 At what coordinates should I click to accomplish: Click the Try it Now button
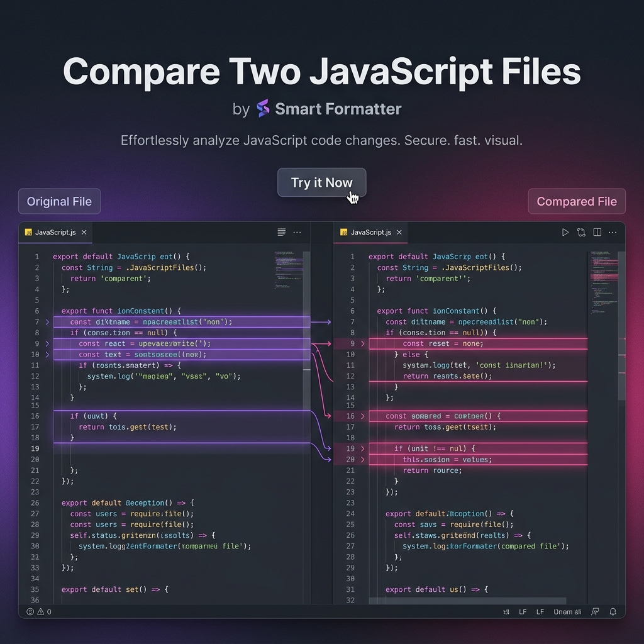point(321,182)
